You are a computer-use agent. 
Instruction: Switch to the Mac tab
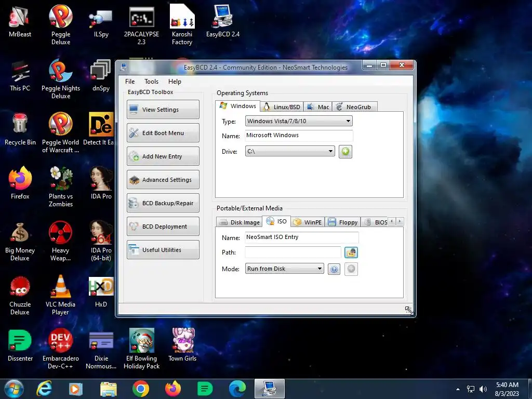(318, 107)
